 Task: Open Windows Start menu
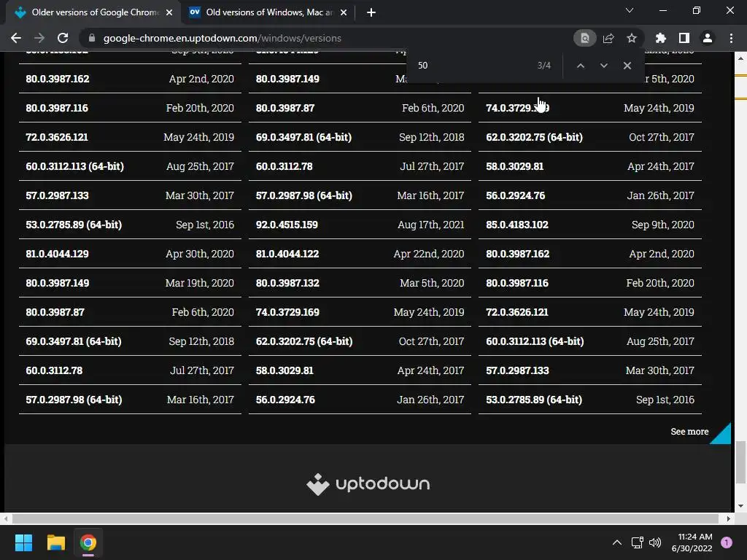click(23, 542)
